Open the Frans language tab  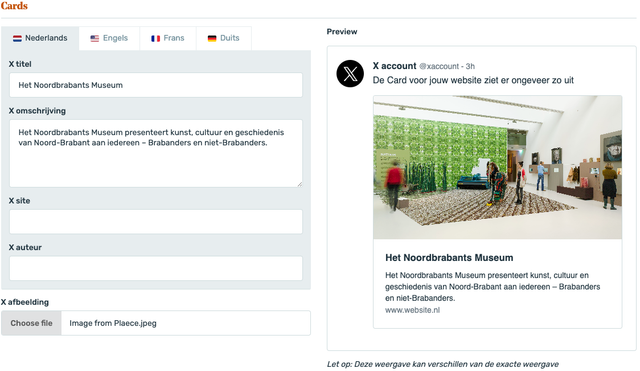(x=168, y=38)
